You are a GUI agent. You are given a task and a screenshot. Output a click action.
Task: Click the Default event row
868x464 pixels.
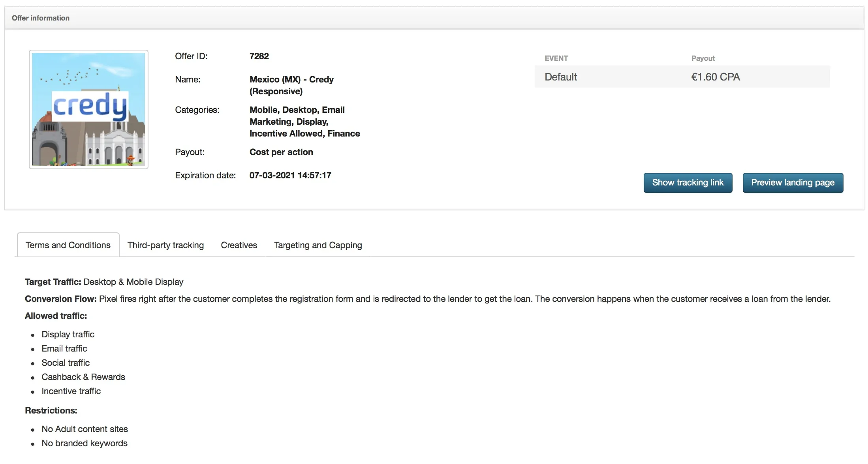click(x=561, y=77)
